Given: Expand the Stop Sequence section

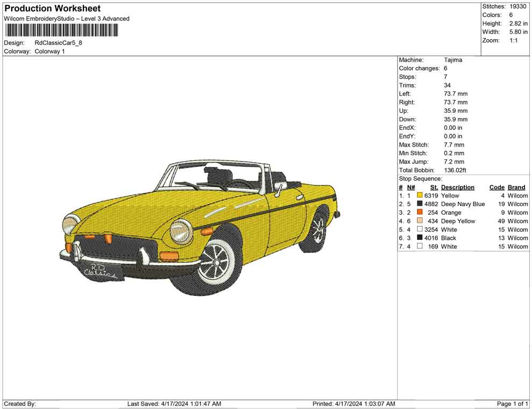Looking at the screenshot, I should click(x=420, y=178).
